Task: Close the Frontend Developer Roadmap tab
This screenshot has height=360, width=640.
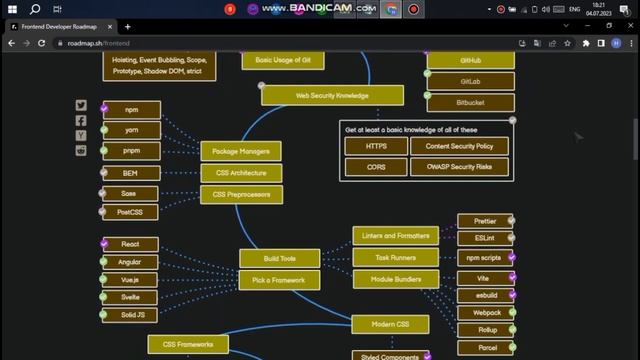Action: coord(110,27)
